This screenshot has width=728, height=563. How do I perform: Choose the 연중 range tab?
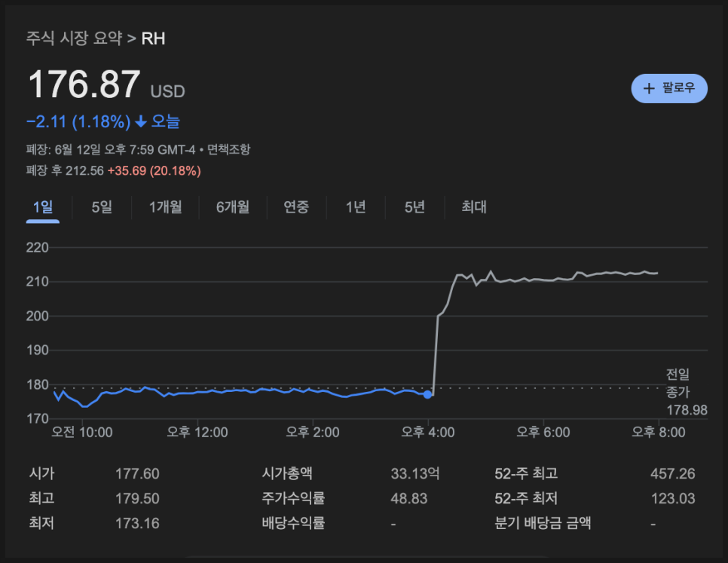tap(296, 207)
